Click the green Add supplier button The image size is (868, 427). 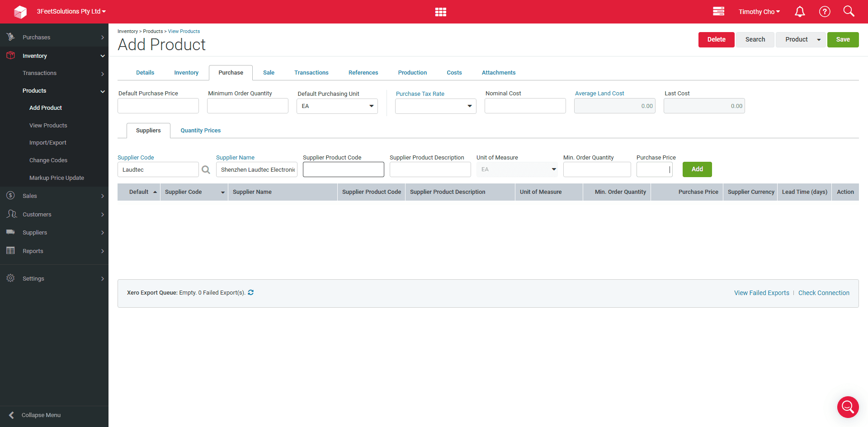click(x=697, y=169)
